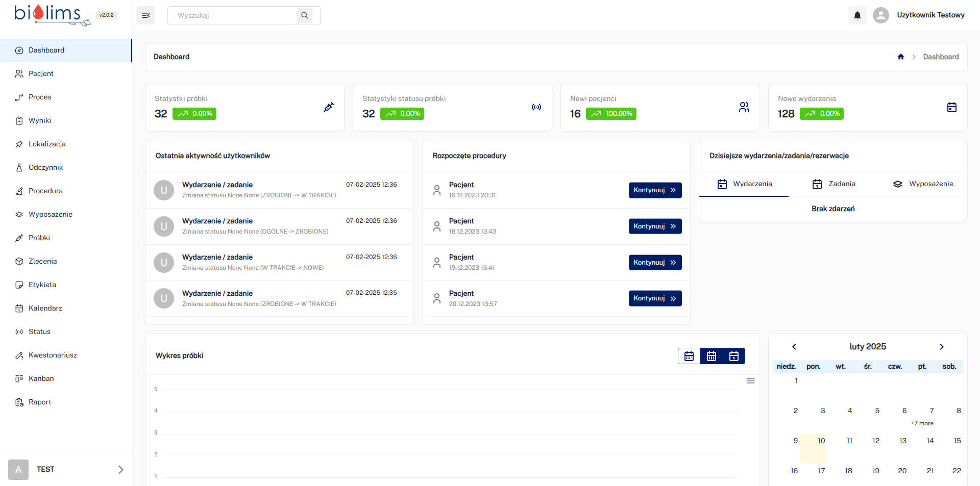980x486 pixels.
Task: Click the 100.00% badge in Nowi pacjenci
Action: [611, 114]
